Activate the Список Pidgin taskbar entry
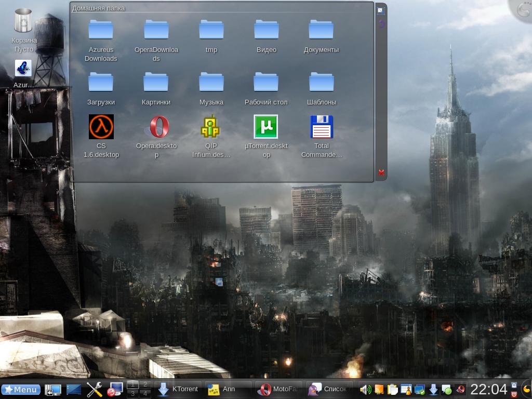Image resolution: width=532 pixels, height=399 pixels. pos(328,389)
